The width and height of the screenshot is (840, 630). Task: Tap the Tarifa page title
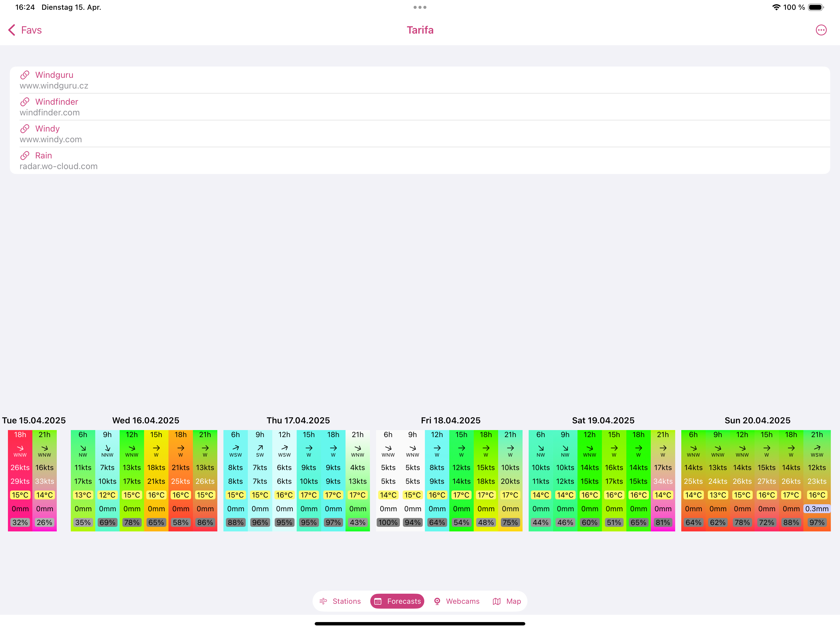420,30
